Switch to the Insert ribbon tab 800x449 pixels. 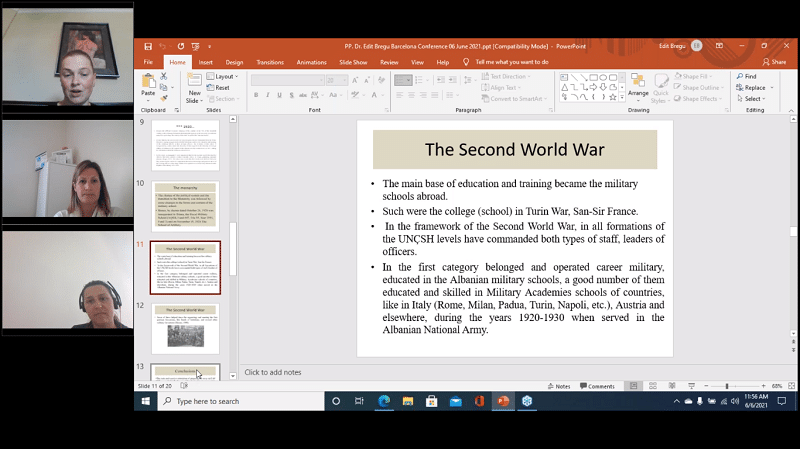tap(205, 62)
